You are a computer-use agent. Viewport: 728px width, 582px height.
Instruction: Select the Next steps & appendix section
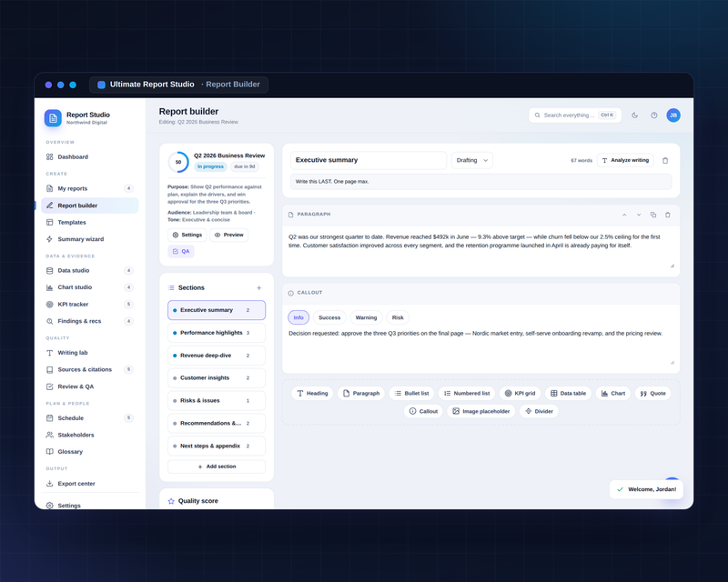pyautogui.click(x=217, y=446)
